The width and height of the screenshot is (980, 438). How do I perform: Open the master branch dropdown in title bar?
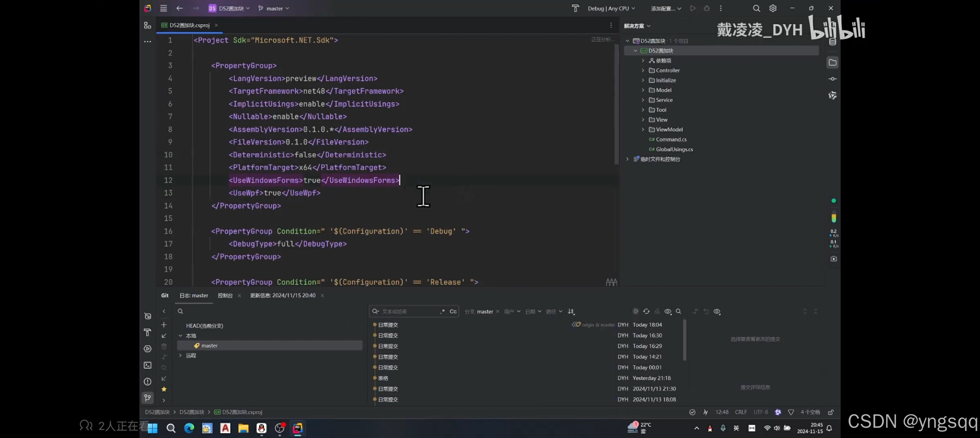tap(274, 8)
